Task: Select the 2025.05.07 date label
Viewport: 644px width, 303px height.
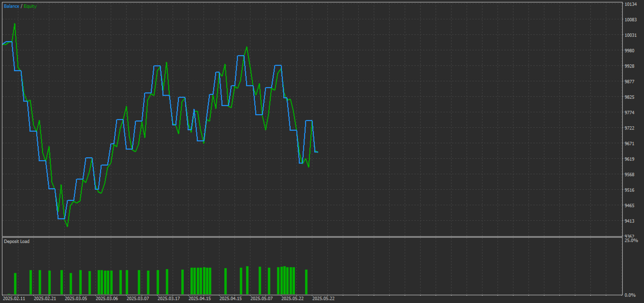Action: pos(261,299)
